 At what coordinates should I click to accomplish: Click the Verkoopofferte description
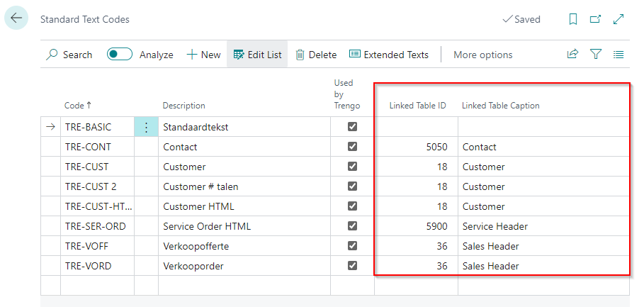tap(244, 246)
